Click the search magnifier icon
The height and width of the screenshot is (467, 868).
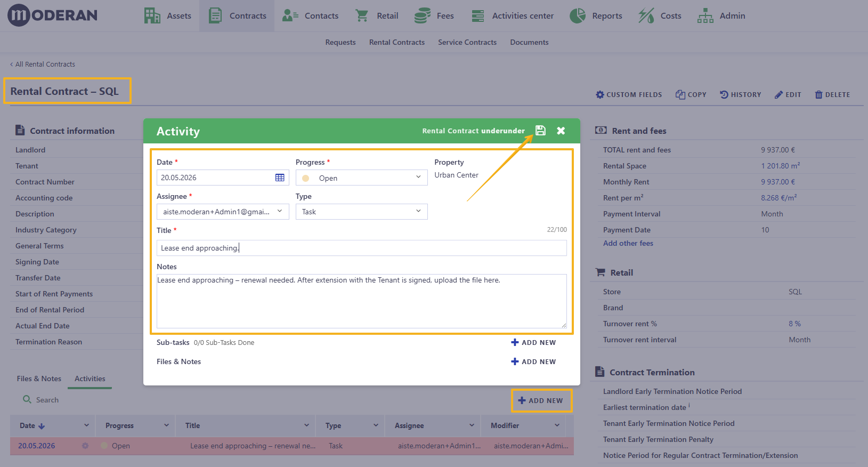27,399
